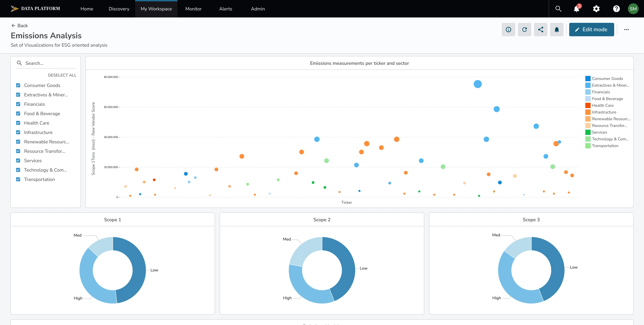Go to the Home tab
This screenshot has width=644, height=325.
(87, 9)
